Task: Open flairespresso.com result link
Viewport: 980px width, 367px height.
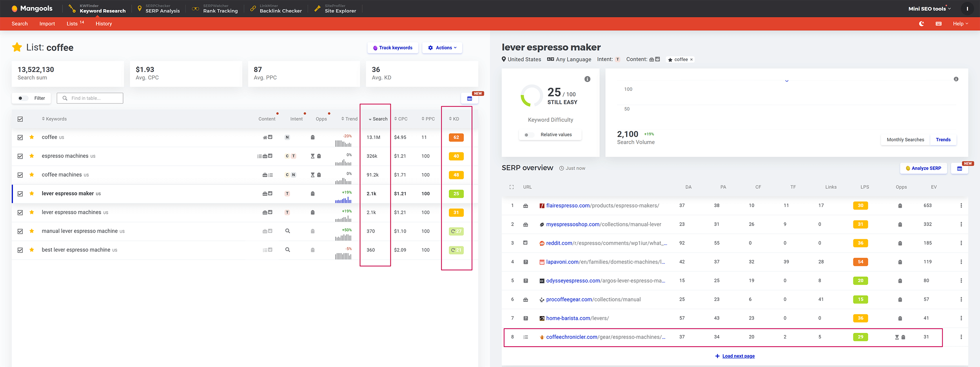Action: (603, 206)
